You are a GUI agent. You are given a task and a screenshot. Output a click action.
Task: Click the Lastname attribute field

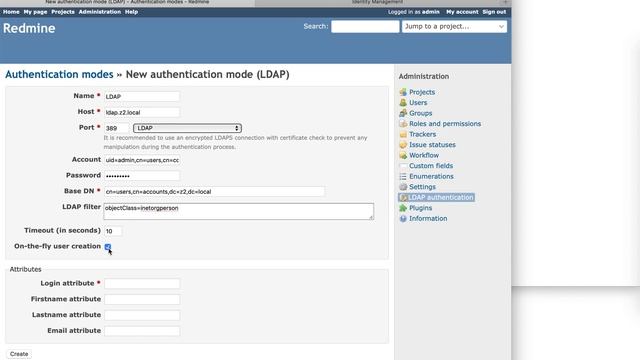(x=142, y=315)
